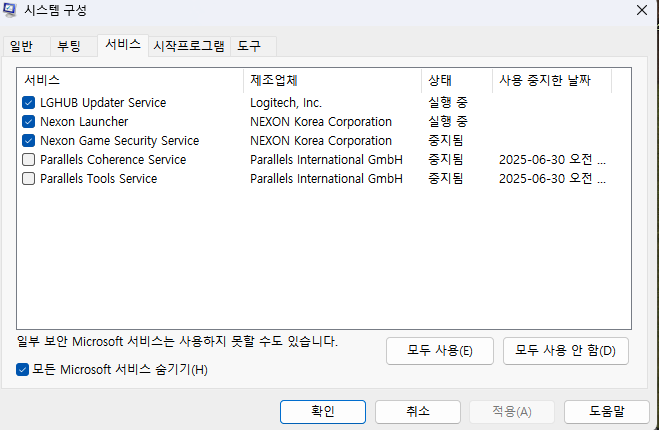659x430 pixels.
Task: Open the 부팅 tab
Action: pyautogui.click(x=69, y=46)
